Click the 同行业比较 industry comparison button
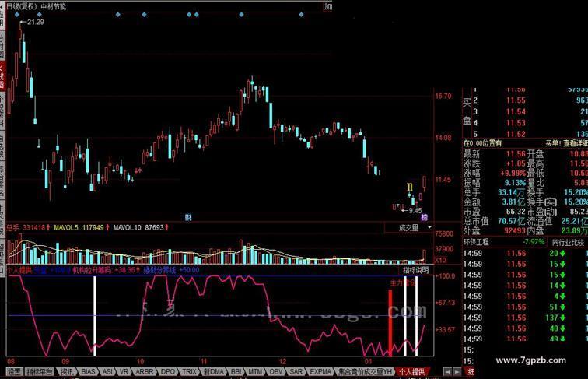Viewport: 588px width, 379px height. [568, 242]
